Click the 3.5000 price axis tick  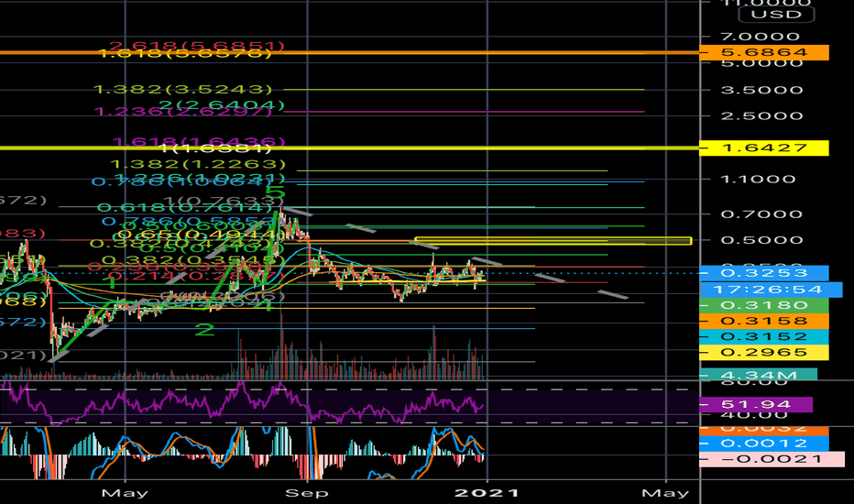[x=762, y=90]
